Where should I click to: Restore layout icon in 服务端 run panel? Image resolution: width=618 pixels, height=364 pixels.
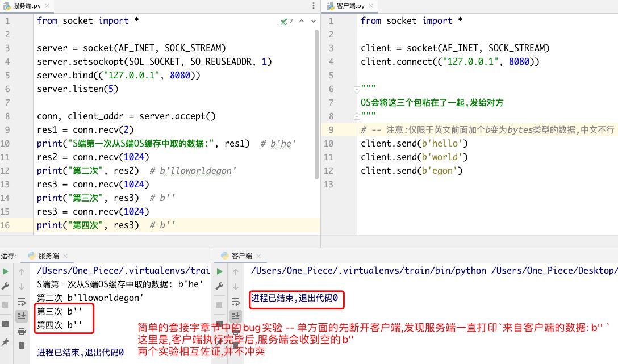[x=6, y=324]
